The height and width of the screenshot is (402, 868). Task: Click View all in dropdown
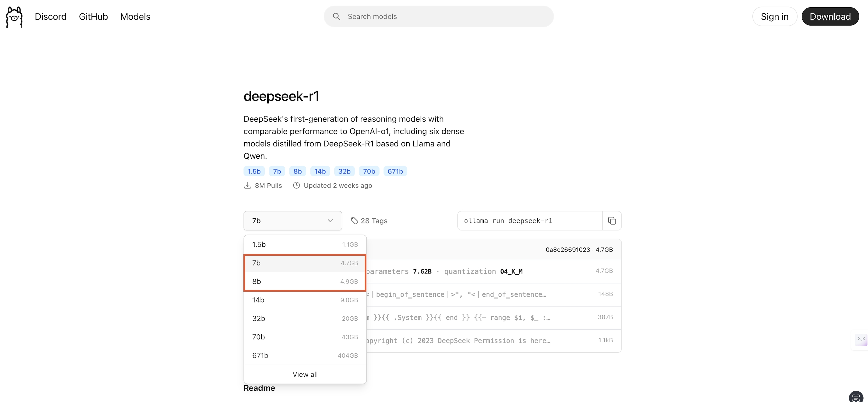click(305, 374)
